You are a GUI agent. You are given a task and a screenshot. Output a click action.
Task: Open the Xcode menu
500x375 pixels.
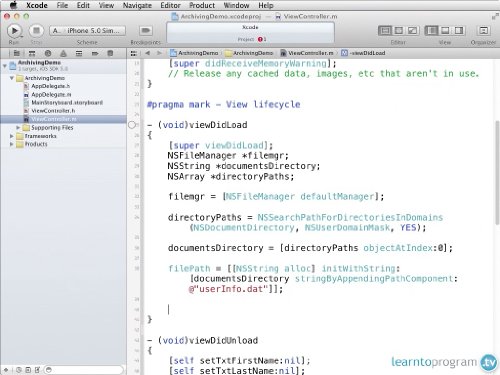[x=37, y=5]
